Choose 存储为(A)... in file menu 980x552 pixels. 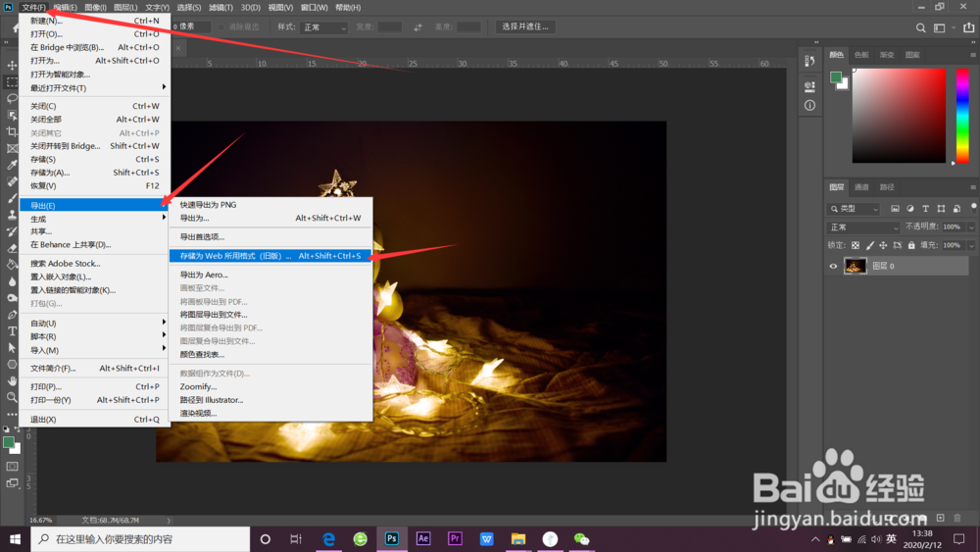coord(94,173)
